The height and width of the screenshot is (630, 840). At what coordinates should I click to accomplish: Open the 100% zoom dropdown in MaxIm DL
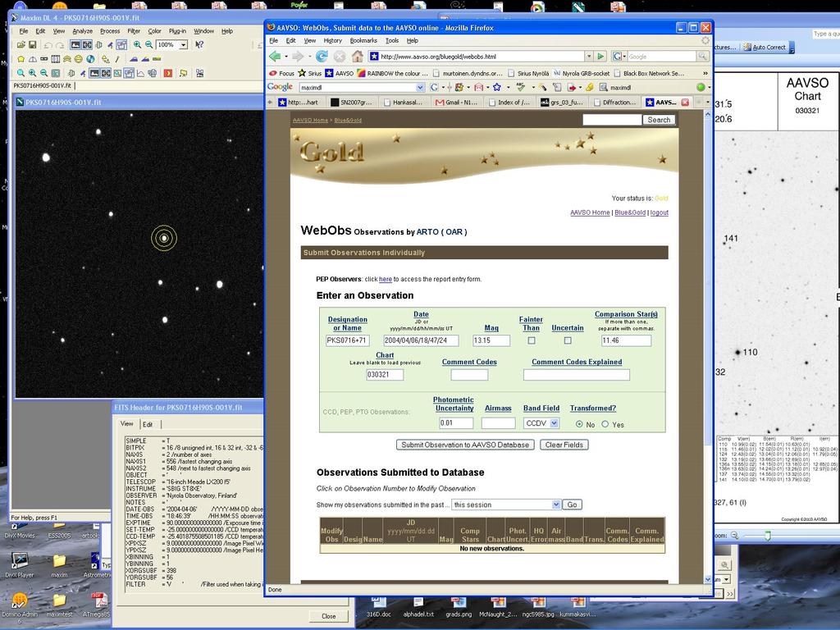click(x=183, y=44)
